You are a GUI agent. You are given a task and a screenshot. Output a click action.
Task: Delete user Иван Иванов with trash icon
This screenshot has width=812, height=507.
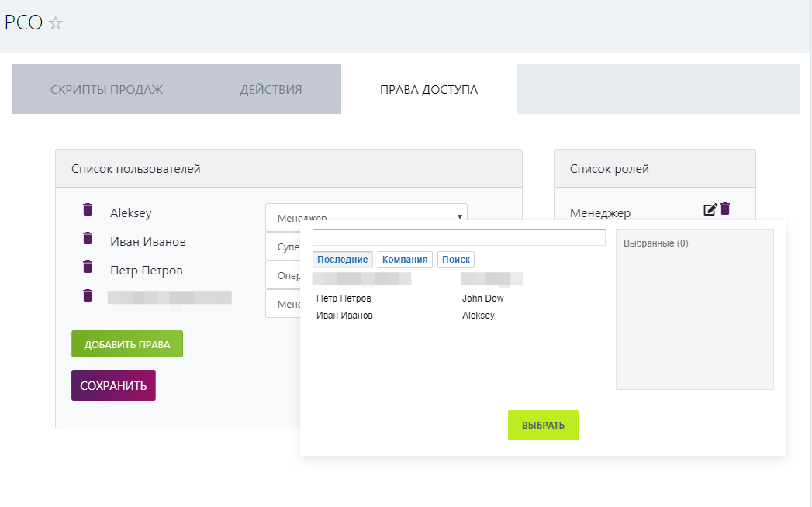click(88, 238)
